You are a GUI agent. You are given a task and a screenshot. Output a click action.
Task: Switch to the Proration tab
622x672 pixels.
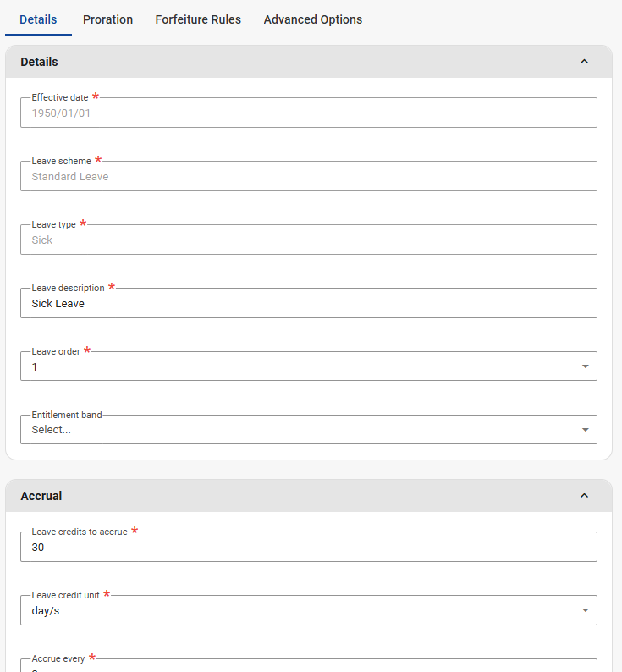click(107, 19)
